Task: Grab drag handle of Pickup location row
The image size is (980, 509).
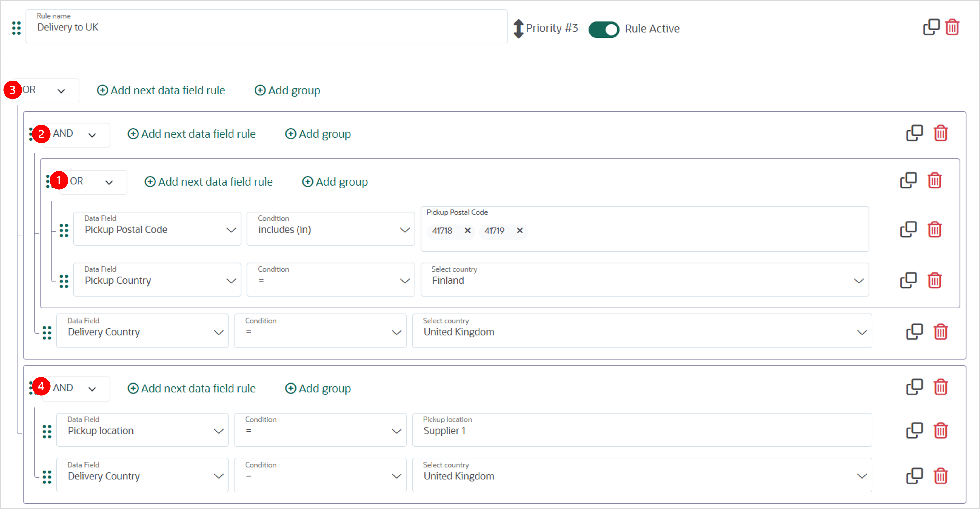Action: (47, 432)
